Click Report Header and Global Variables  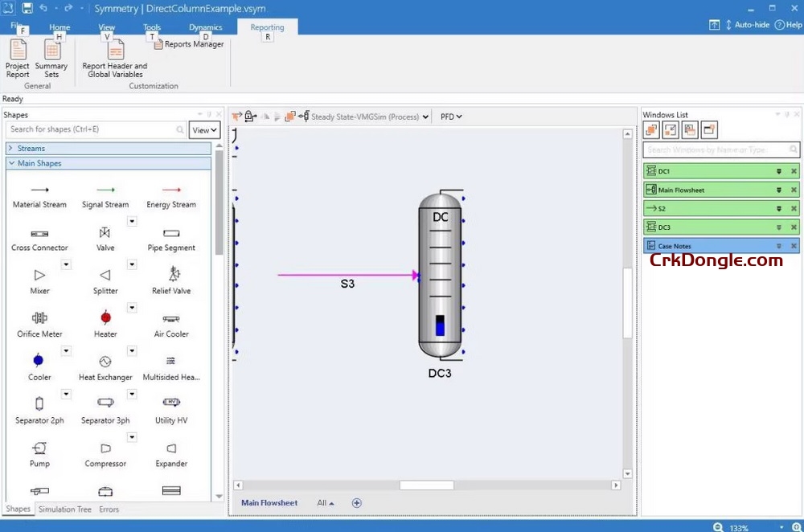point(114,58)
